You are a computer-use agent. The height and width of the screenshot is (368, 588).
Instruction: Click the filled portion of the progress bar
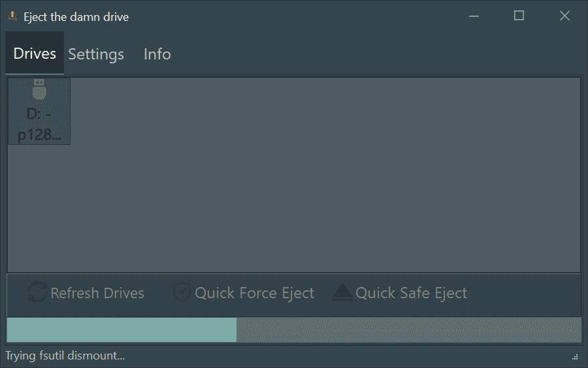click(122, 330)
